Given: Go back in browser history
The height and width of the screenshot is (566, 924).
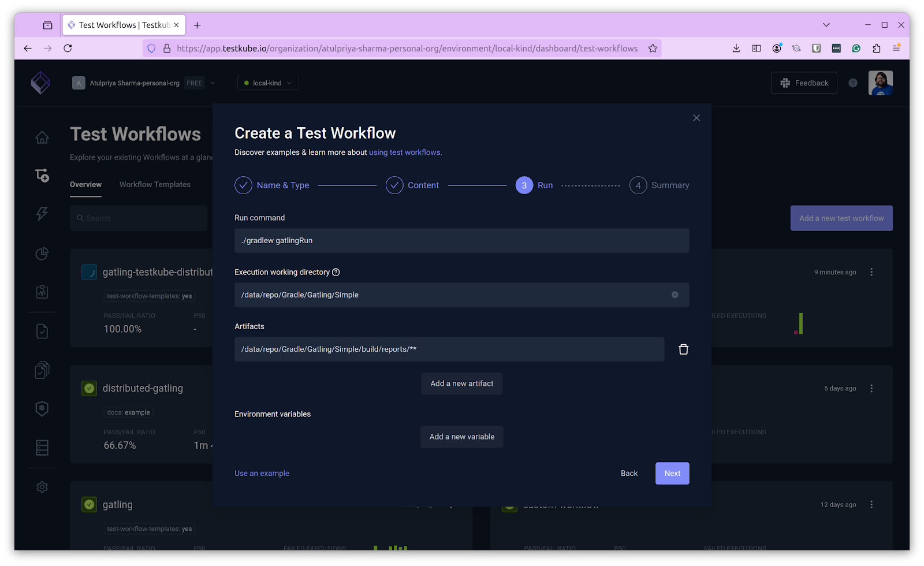Looking at the screenshot, I should 28,49.
